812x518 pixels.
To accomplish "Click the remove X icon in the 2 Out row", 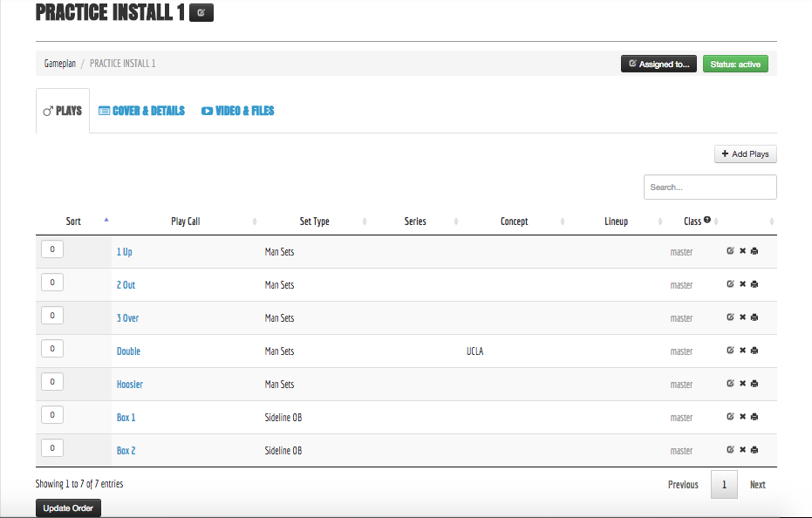I will pos(742,284).
